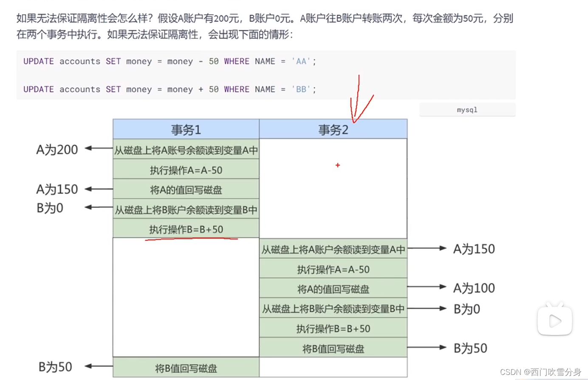The height and width of the screenshot is (380, 588).
Task: Click 将A的值回写磁盘 under 事务2
Action: [x=334, y=289]
